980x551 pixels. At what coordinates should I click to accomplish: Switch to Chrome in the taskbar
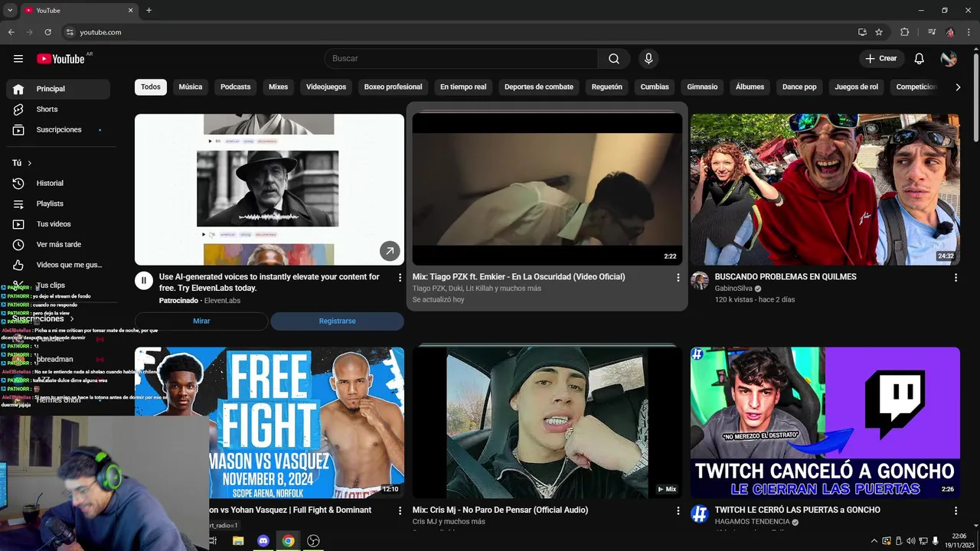[x=288, y=541]
